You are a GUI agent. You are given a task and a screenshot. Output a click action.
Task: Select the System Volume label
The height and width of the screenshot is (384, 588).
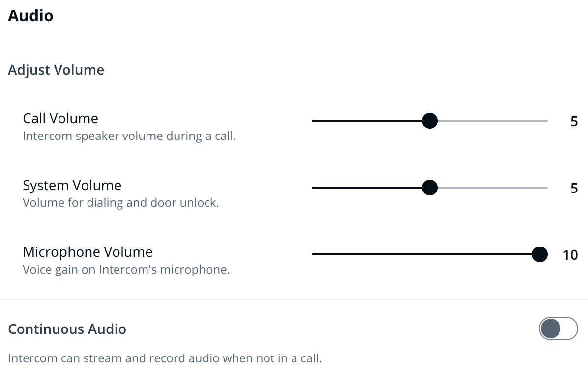point(72,185)
